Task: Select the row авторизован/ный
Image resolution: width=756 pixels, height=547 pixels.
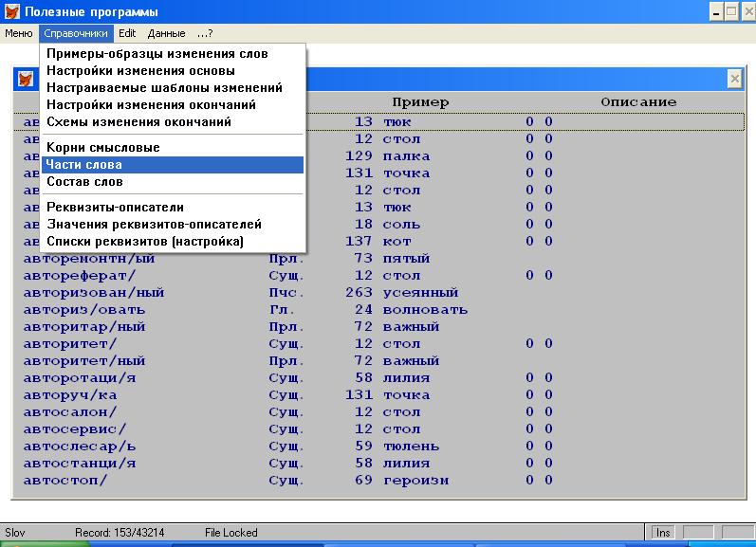Action: tap(378, 293)
